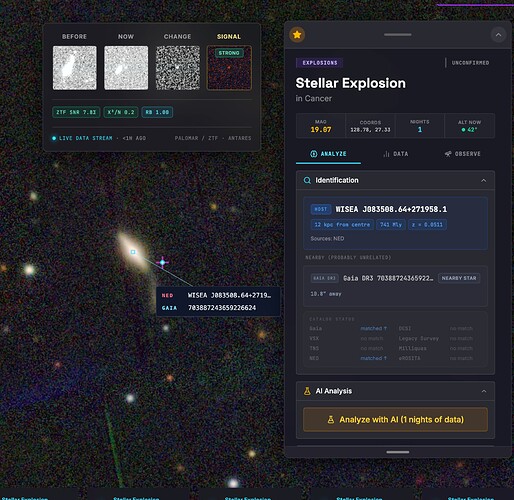Click the gold star favorite icon
514x500 pixels.
pyautogui.click(x=297, y=35)
